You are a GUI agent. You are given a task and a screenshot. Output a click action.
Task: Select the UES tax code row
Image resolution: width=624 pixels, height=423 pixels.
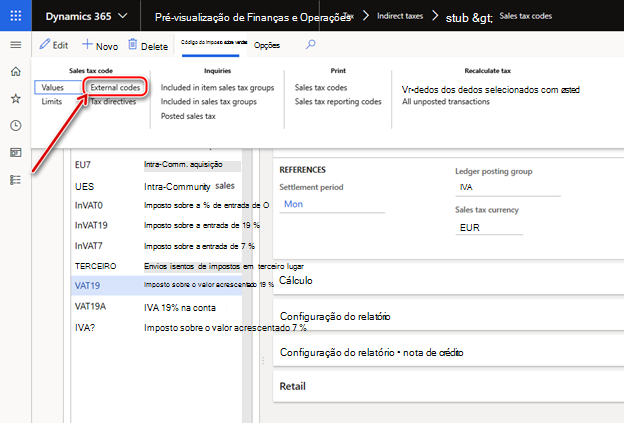click(x=157, y=186)
